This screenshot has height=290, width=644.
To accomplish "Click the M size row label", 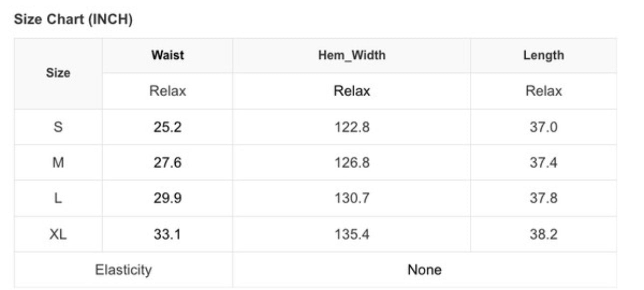I will 58,162.
